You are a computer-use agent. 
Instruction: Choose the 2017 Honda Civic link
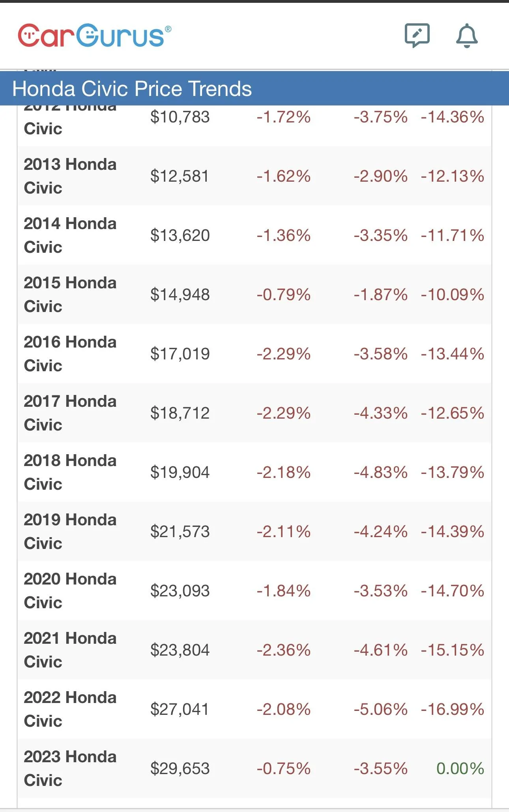pos(70,413)
